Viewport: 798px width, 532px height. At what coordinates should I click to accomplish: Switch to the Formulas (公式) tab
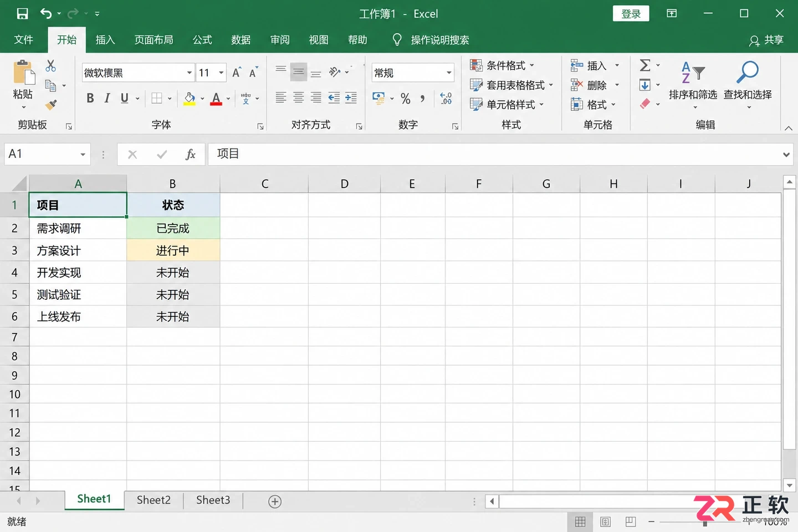[202, 40]
